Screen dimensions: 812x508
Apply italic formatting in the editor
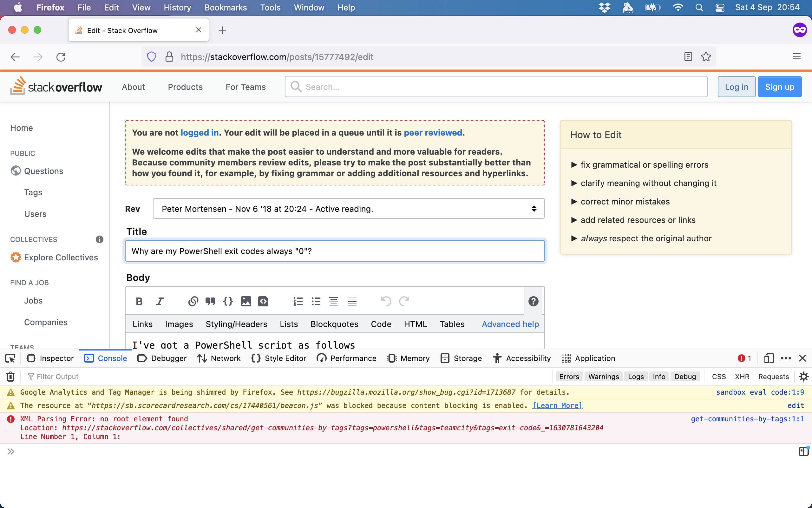coord(160,301)
